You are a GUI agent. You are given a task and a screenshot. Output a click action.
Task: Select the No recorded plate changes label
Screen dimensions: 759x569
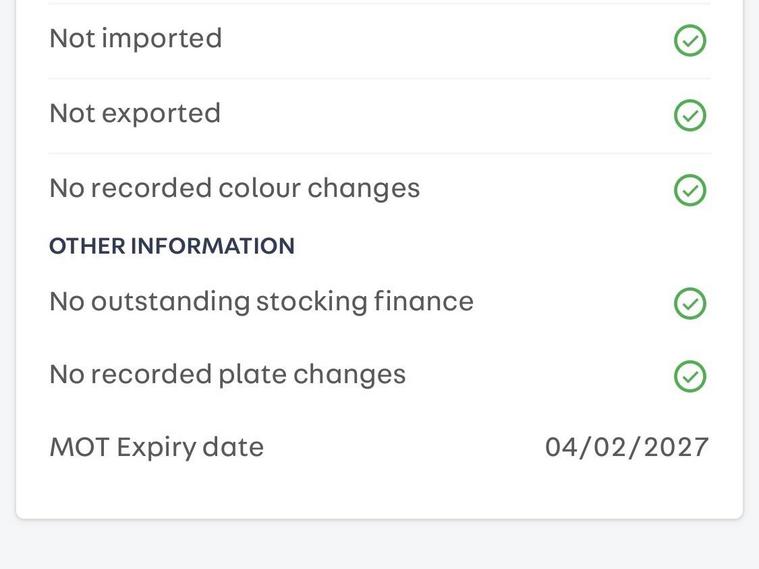tap(227, 374)
